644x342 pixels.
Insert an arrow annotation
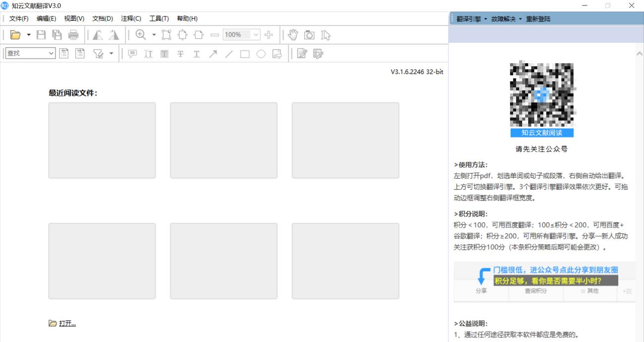[x=213, y=53]
